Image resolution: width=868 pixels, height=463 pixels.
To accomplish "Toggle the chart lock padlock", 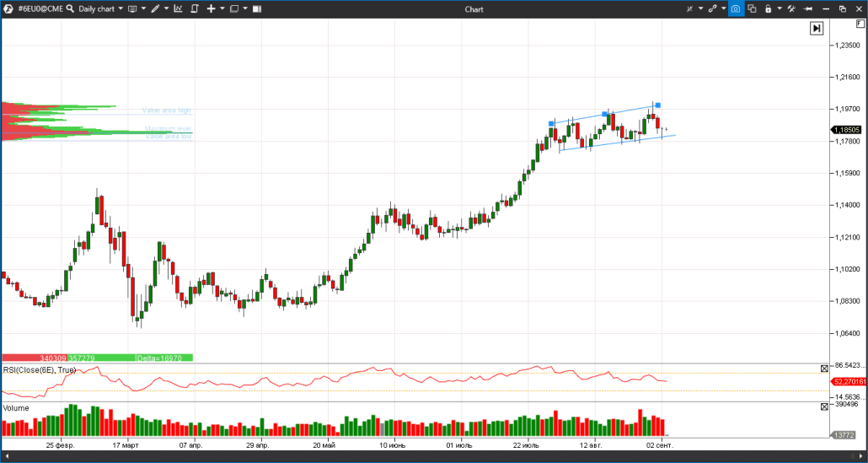I will (x=768, y=9).
